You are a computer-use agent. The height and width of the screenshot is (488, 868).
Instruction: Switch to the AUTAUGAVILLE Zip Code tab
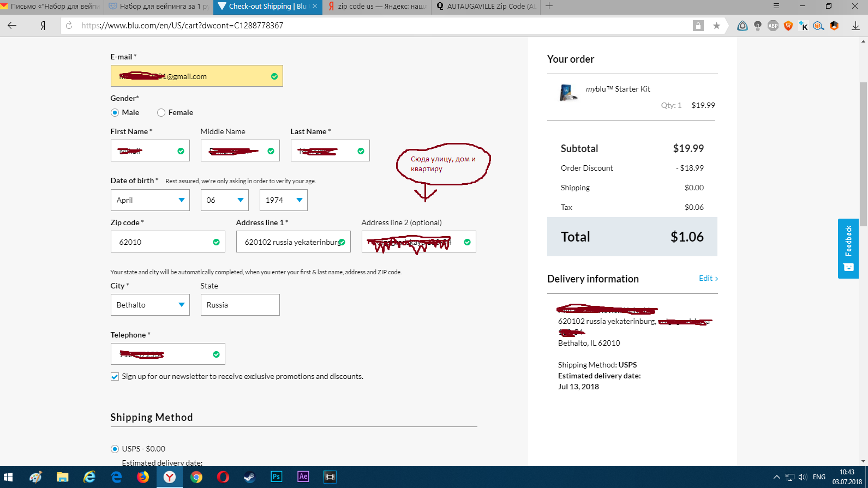[486, 7]
